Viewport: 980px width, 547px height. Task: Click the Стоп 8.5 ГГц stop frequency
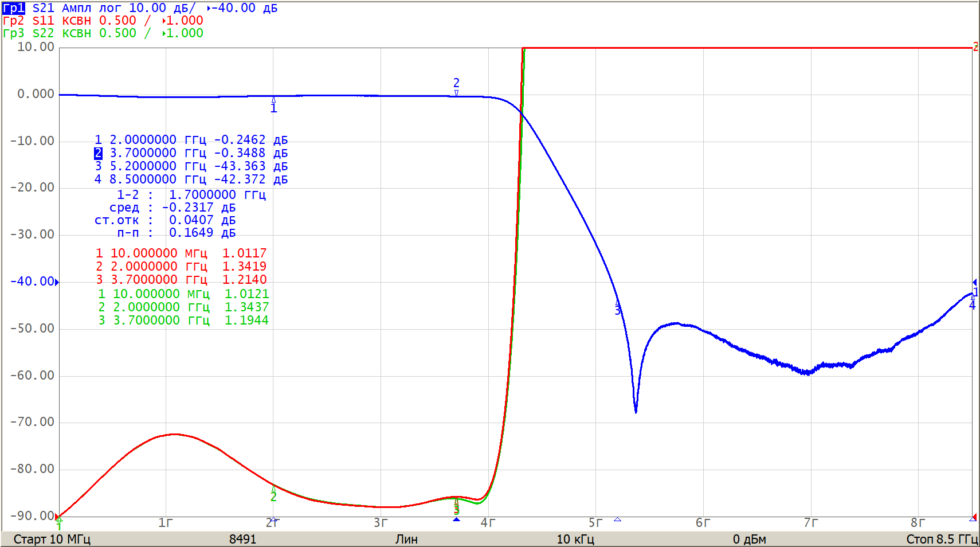click(x=942, y=539)
